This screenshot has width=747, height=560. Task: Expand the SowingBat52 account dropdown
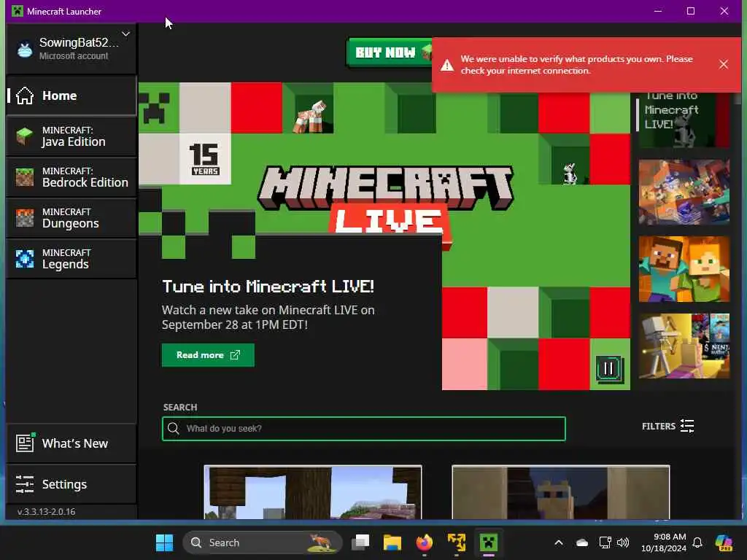(125, 34)
